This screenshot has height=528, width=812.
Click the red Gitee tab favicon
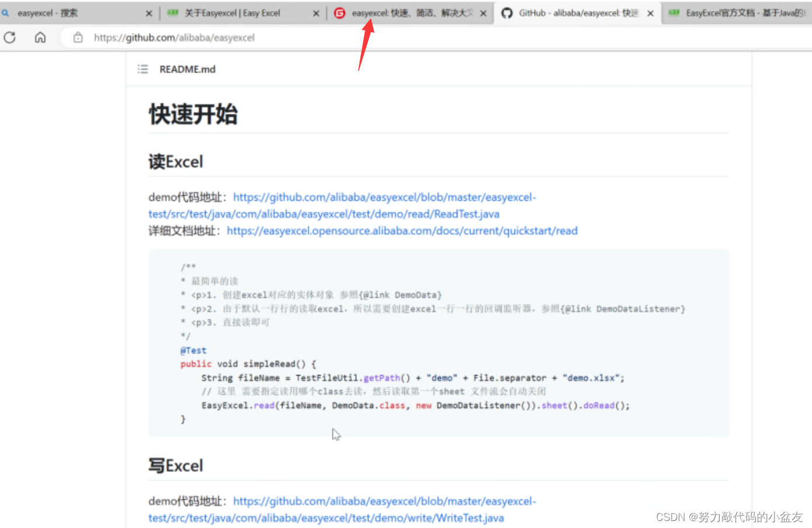tap(339, 13)
